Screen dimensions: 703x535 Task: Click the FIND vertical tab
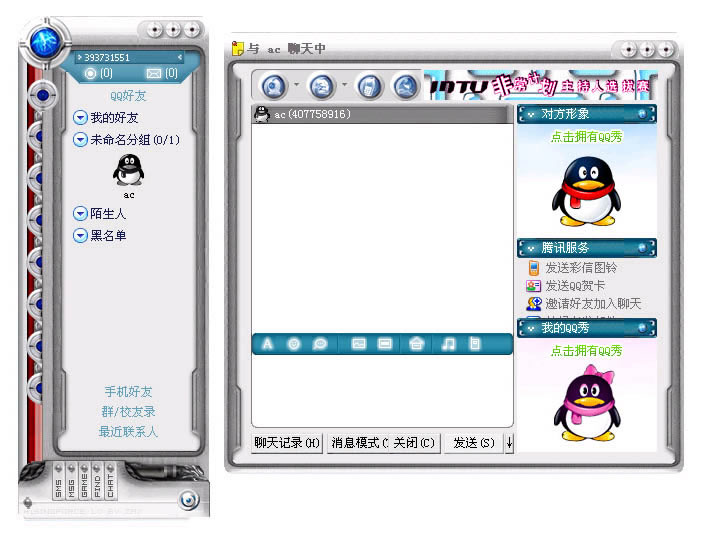[x=97, y=482]
